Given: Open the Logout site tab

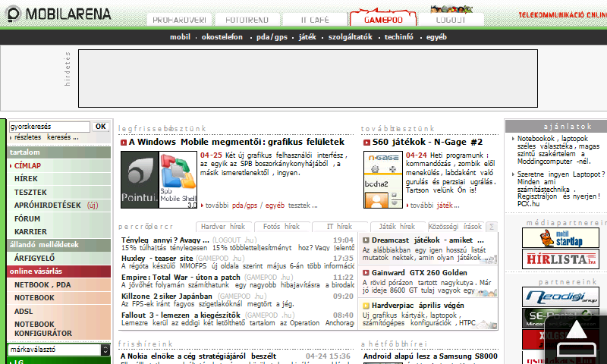Looking at the screenshot, I should click(451, 20).
